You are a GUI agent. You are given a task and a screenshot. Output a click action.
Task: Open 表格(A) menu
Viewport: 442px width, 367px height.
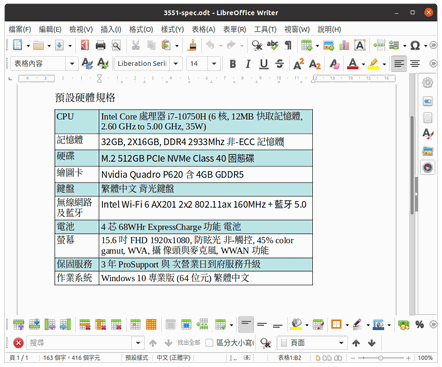[x=204, y=29]
